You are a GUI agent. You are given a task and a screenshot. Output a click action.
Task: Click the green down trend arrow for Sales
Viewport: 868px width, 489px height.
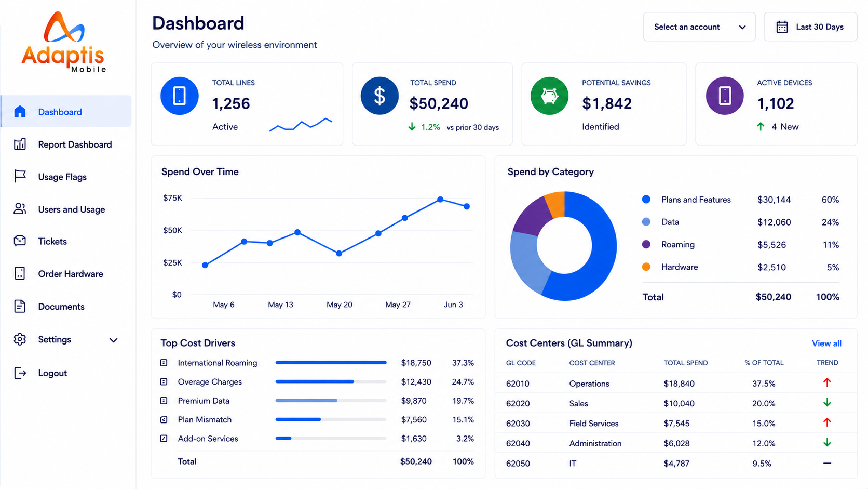tap(827, 403)
